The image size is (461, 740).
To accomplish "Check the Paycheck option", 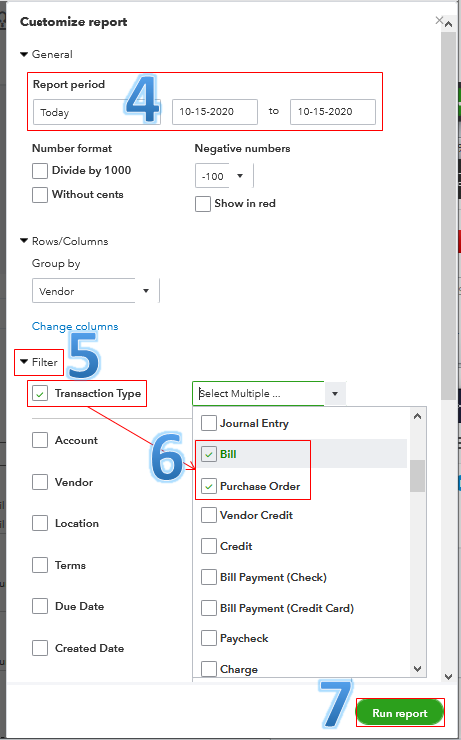I will [x=209, y=638].
